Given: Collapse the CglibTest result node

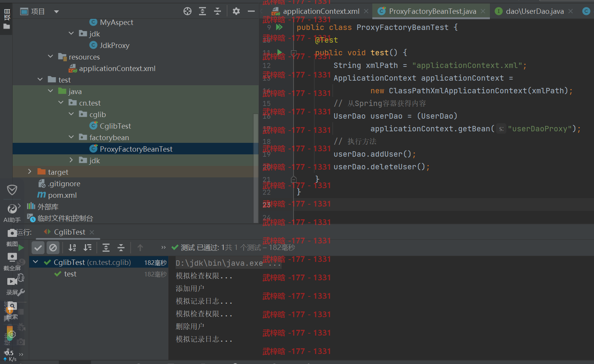Looking at the screenshot, I should pos(35,262).
